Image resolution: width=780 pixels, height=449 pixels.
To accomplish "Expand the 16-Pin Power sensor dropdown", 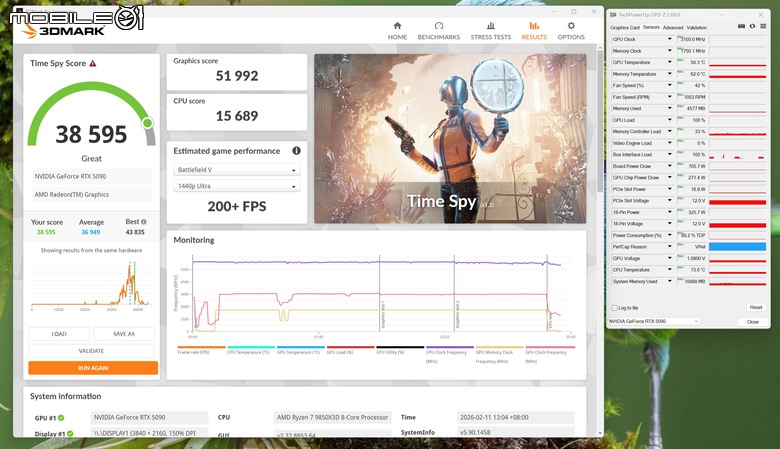I will coord(670,212).
